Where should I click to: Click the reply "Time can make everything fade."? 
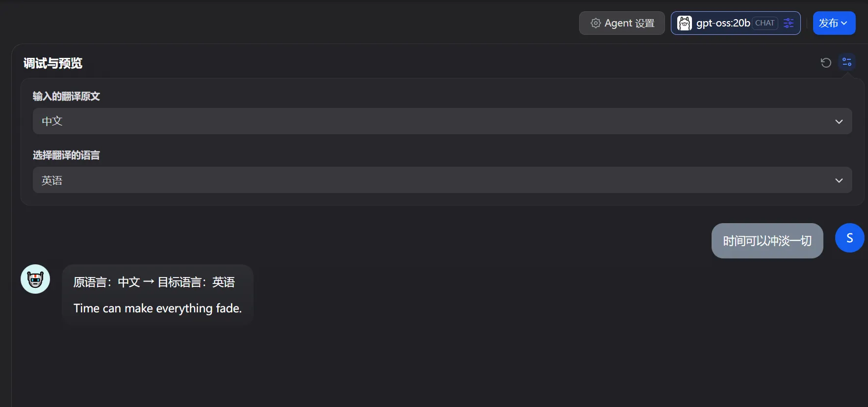157,308
